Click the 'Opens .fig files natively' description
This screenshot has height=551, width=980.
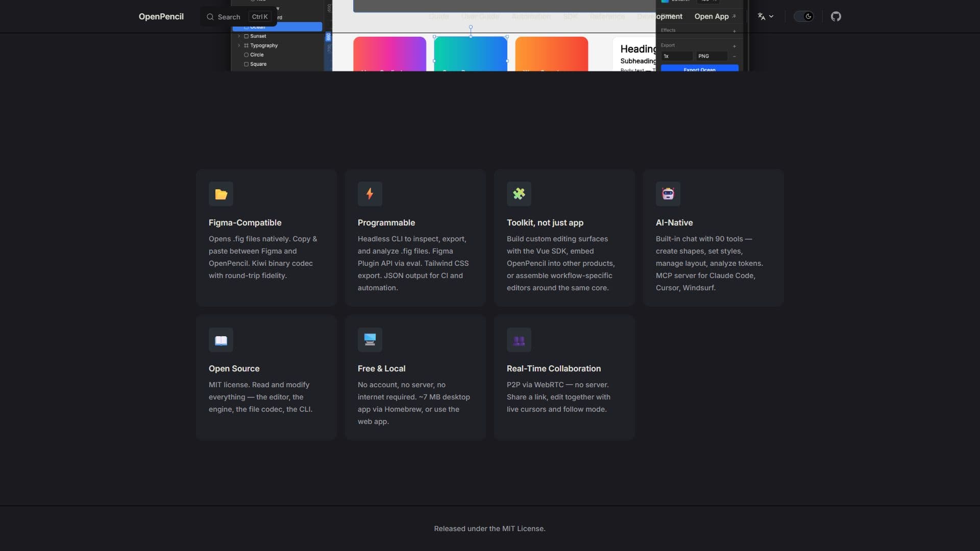click(x=263, y=257)
